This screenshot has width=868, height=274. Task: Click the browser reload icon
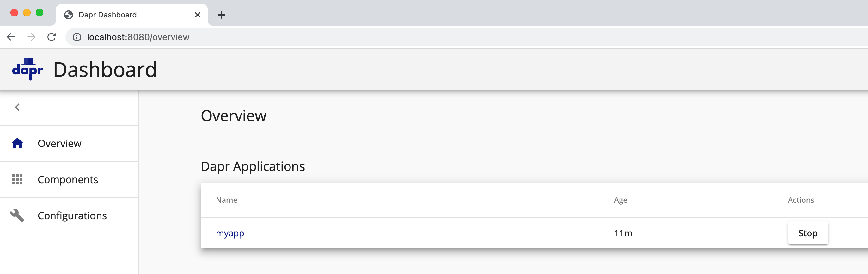(52, 37)
